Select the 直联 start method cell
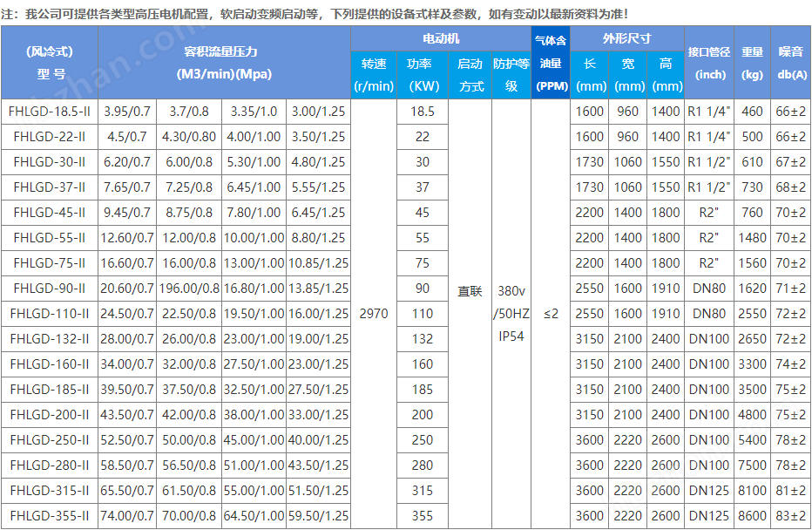This screenshot has width=812, height=530. pos(470,314)
